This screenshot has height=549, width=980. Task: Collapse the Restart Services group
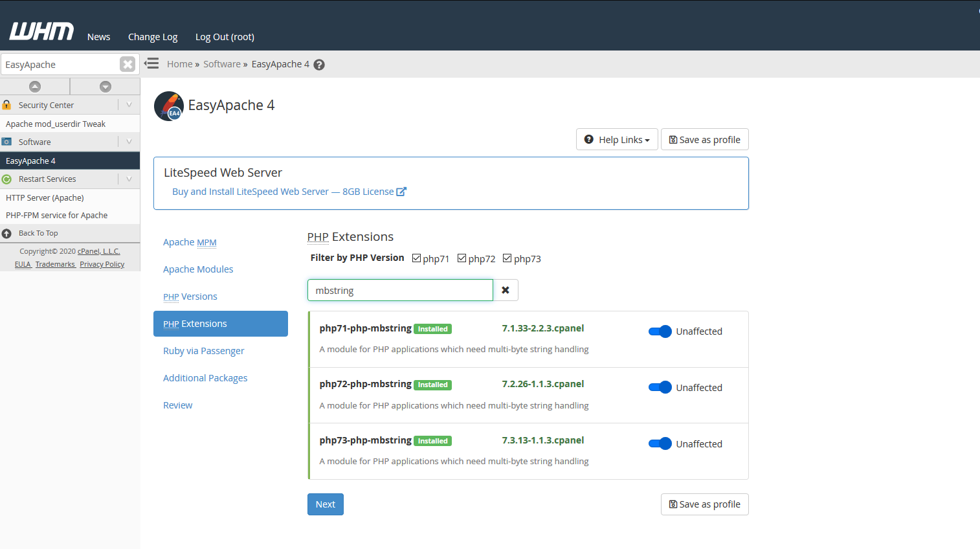click(x=129, y=179)
